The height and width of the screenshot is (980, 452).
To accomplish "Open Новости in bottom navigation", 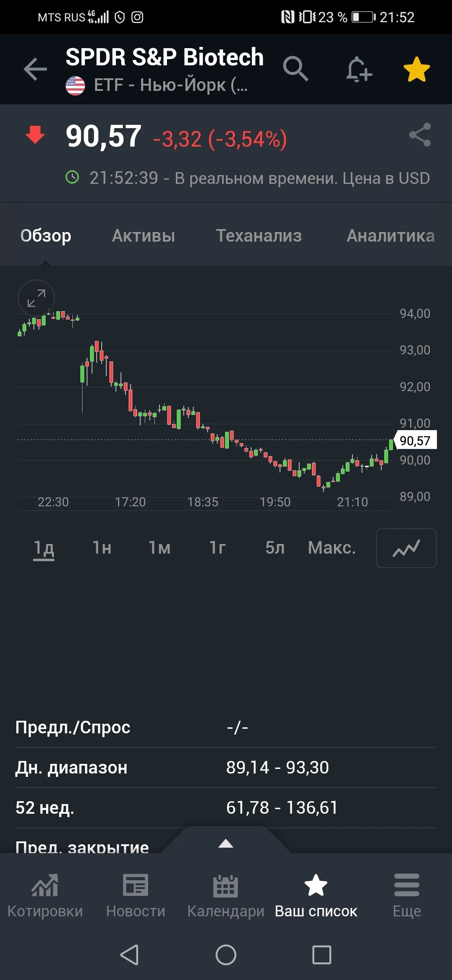I will point(136,896).
